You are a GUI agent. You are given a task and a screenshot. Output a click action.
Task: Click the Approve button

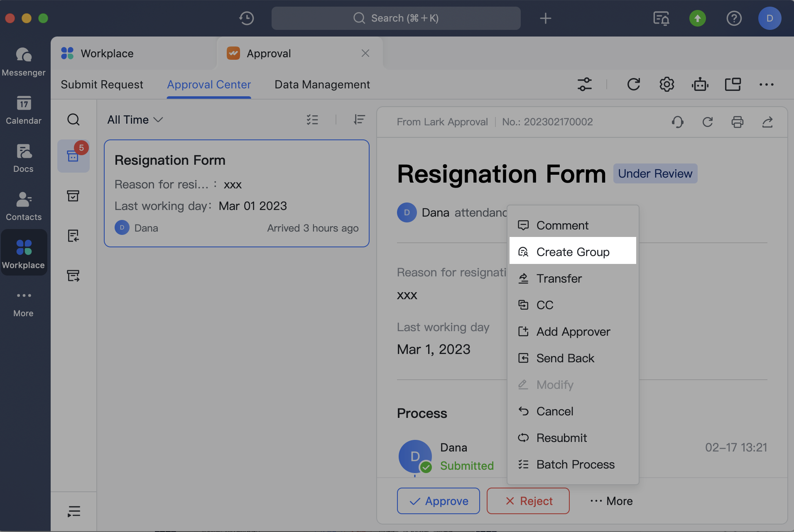tap(439, 501)
